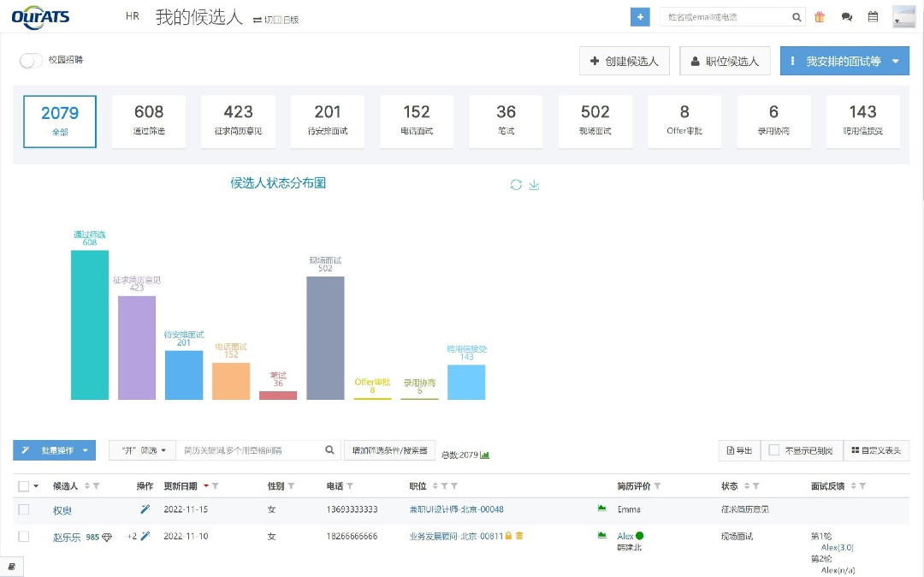Click the blue plus button beside search
Image resolution: width=924 pixels, height=577 pixels.
pyautogui.click(x=639, y=16)
